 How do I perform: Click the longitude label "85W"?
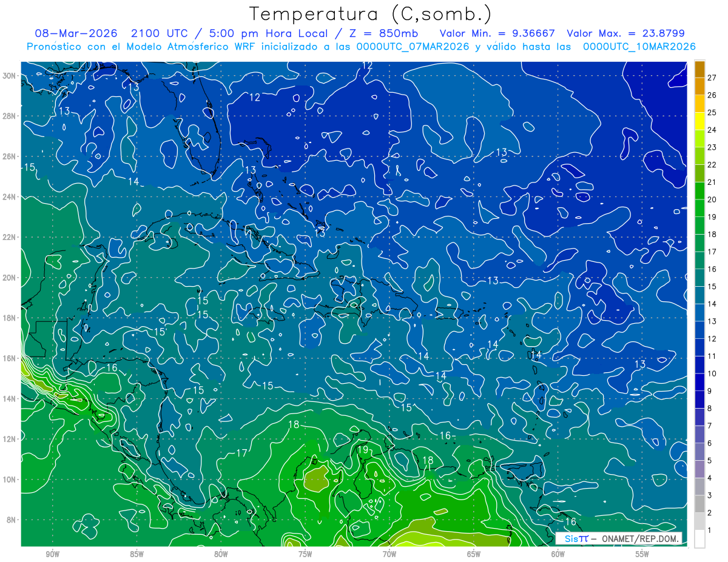[136, 554]
